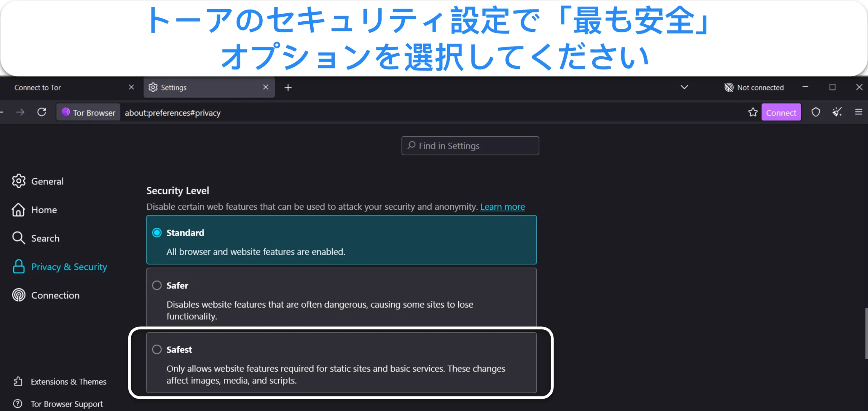Image resolution: width=868 pixels, height=411 pixels.
Task: Click the Extensions puzzle piece icon
Action: coord(18,382)
